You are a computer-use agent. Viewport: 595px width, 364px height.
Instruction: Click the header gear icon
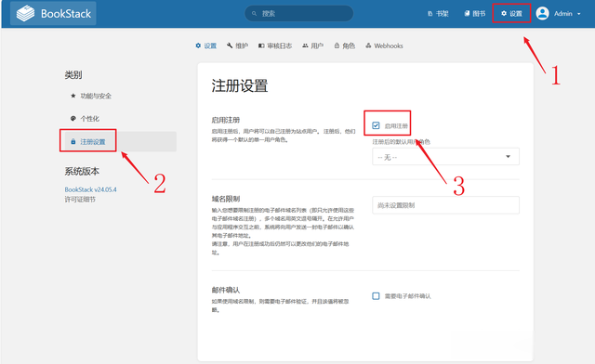[x=504, y=14]
